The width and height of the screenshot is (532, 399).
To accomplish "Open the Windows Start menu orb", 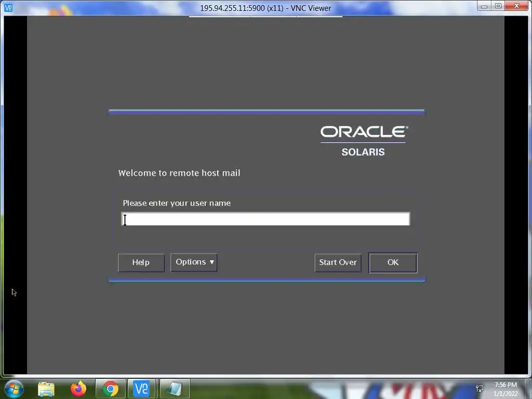I will tap(14, 389).
